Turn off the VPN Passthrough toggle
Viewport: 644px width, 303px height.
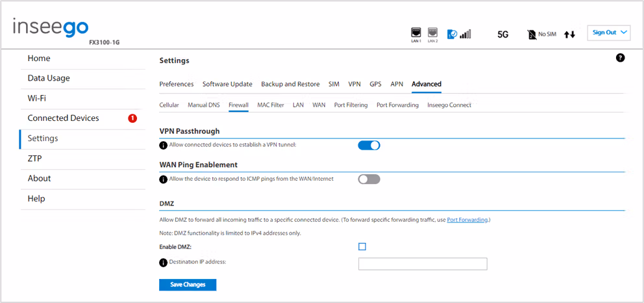369,145
